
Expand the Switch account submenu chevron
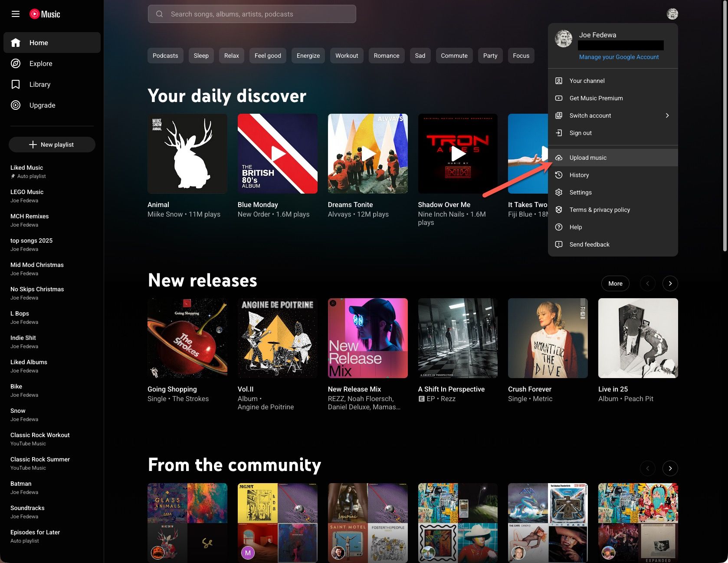(x=667, y=115)
